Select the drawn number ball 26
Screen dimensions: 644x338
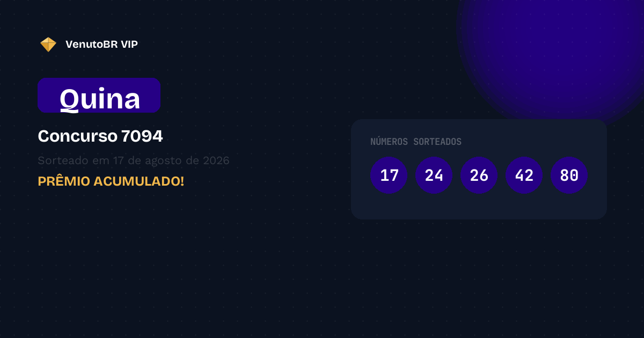[x=479, y=175]
